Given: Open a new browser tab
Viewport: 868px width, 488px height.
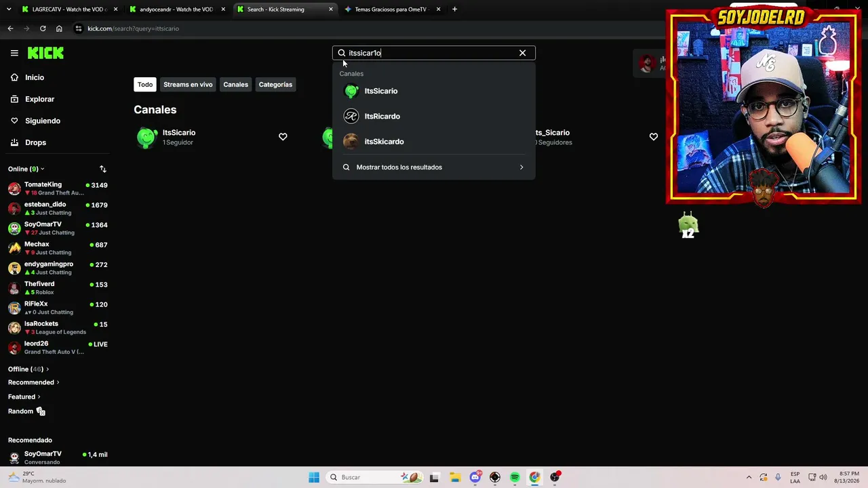Looking at the screenshot, I should [x=454, y=9].
